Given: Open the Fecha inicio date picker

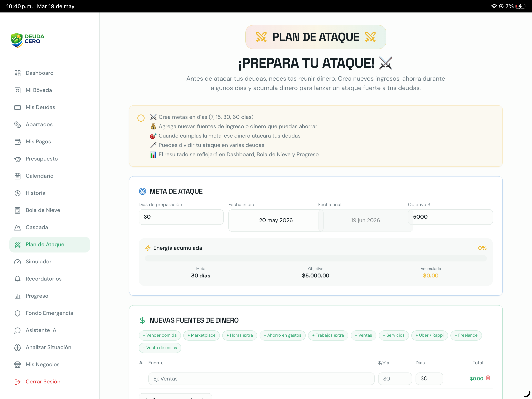Looking at the screenshot, I should (276, 220).
